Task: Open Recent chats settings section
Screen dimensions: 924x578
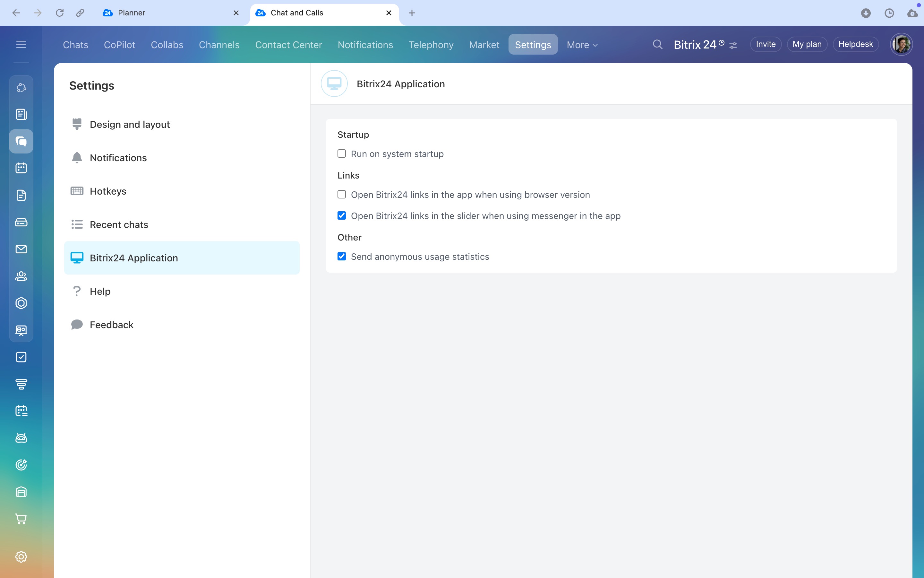Action: tap(182, 224)
